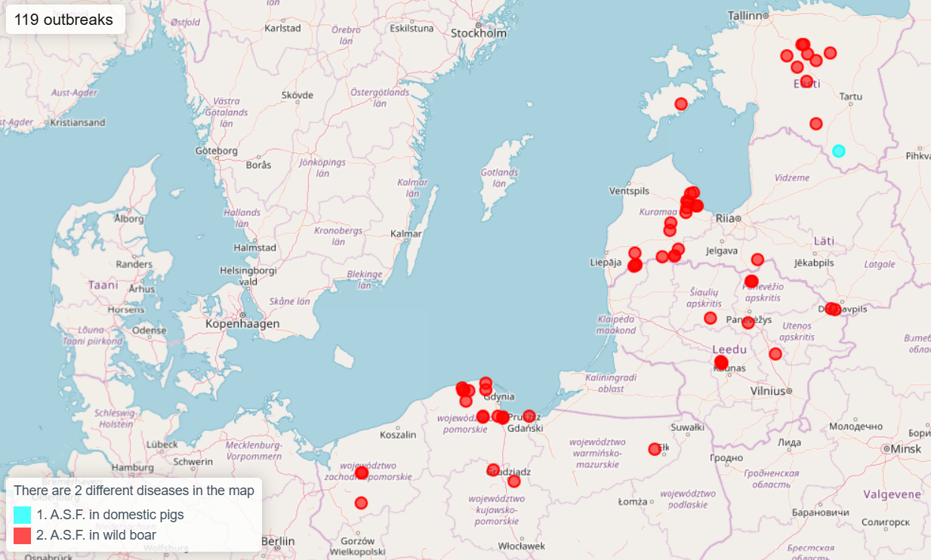Select the red marker on Saaremaa island
Image resolution: width=931 pixels, height=560 pixels.
(681, 103)
